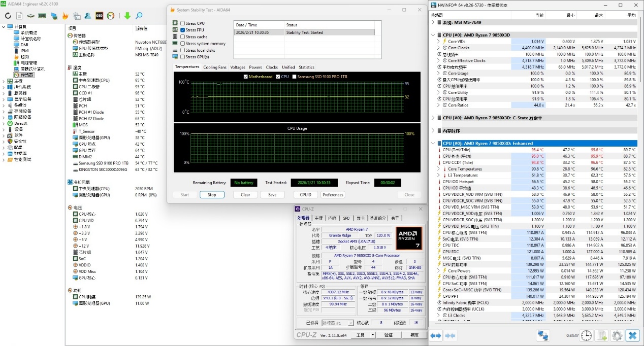Click the CPUID button

tap(305, 195)
